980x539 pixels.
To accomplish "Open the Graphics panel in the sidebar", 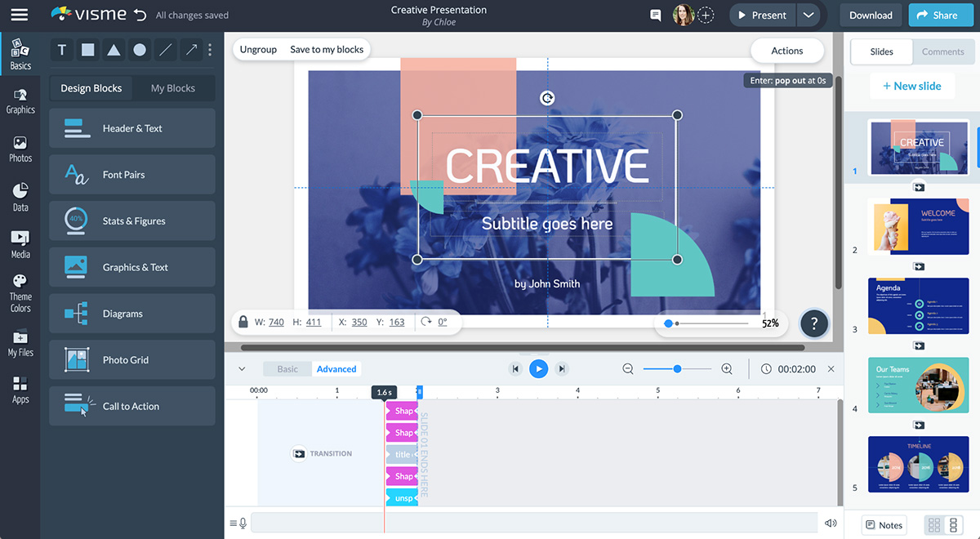I will [19, 101].
